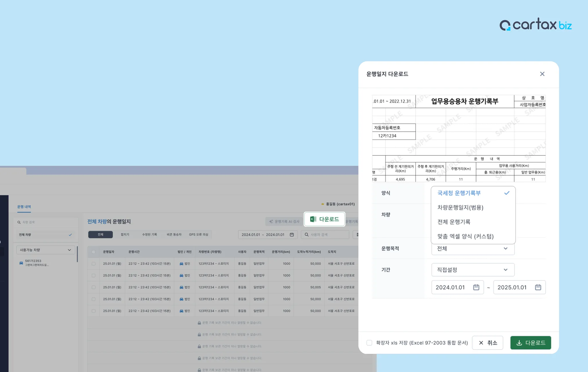Open the end date calendar picker icon

538,287
